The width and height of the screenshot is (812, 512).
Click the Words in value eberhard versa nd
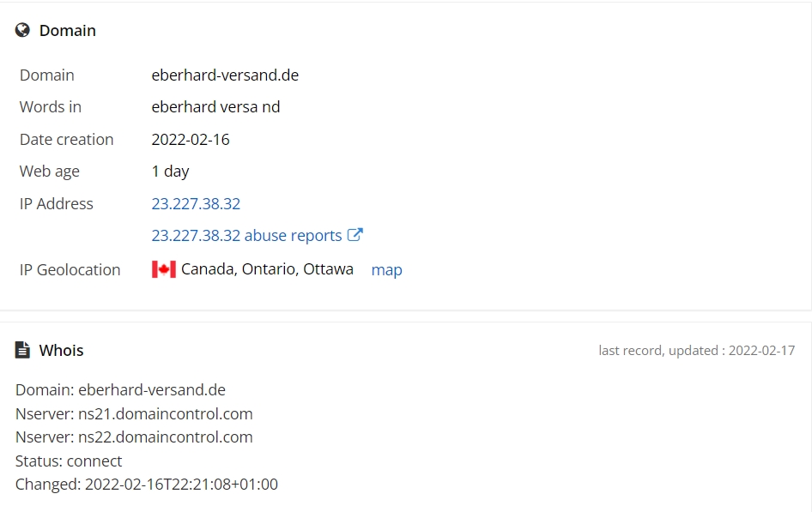pyautogui.click(x=215, y=107)
